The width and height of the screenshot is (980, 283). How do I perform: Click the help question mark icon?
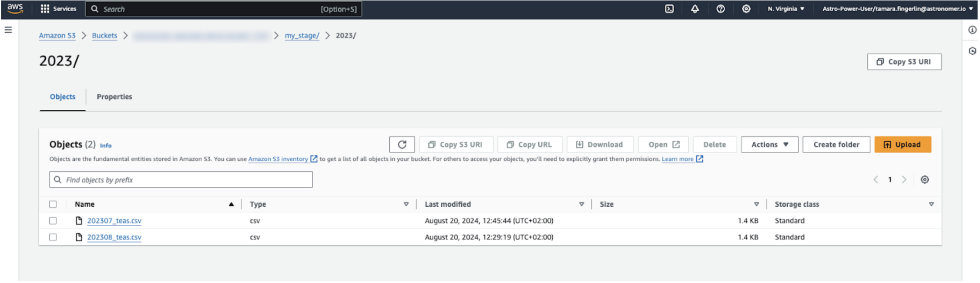(x=721, y=9)
